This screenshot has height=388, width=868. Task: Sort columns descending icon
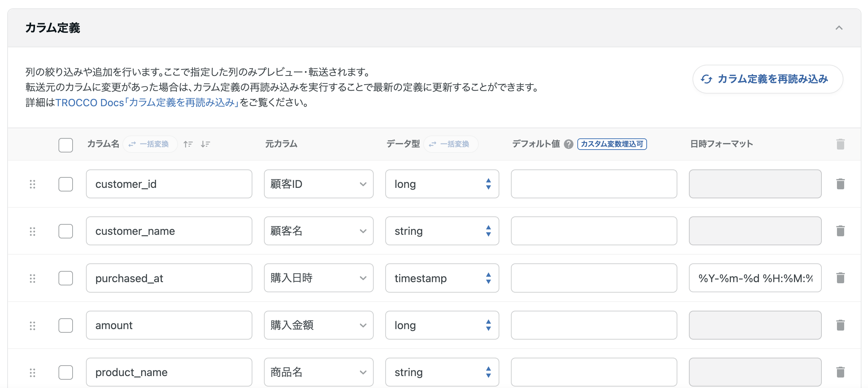click(x=205, y=144)
